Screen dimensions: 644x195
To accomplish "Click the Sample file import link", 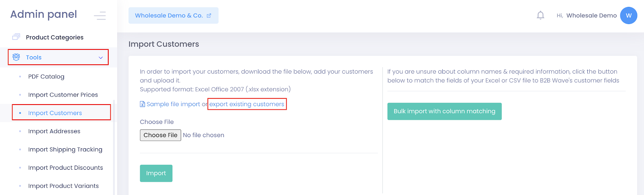I will pos(173,104).
